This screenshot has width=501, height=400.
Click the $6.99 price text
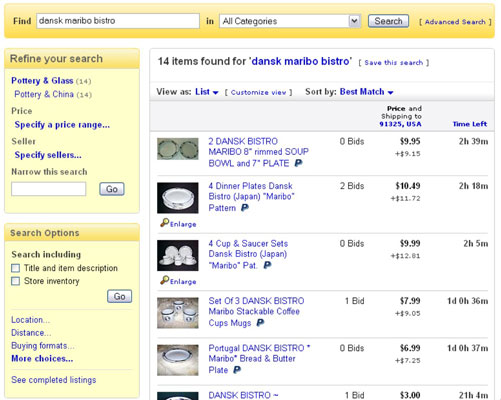[x=410, y=348]
